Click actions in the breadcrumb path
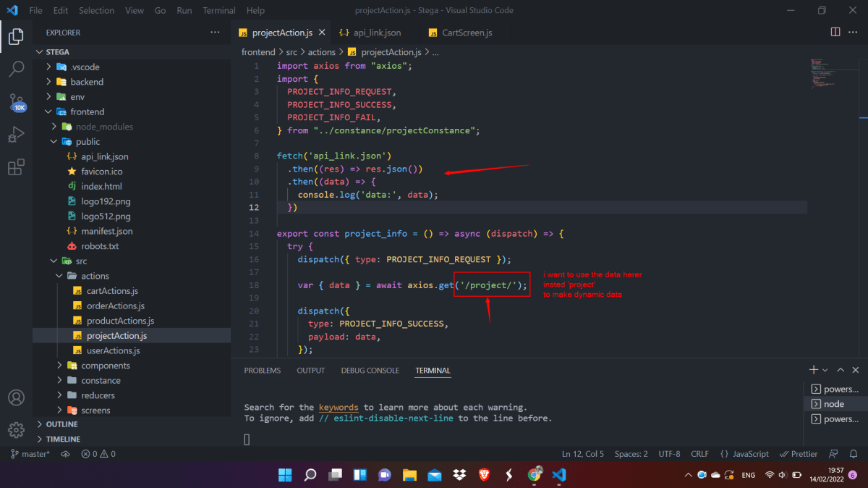Viewport: 868px width, 488px height. point(322,52)
